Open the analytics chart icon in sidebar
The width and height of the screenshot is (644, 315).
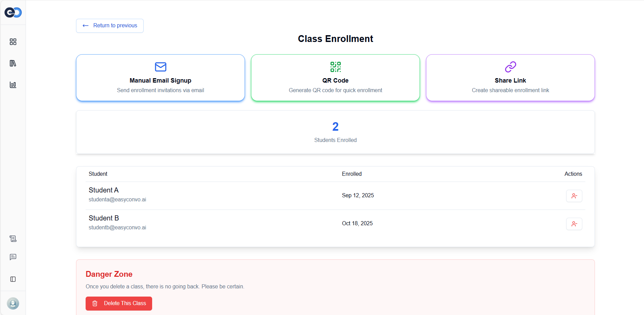click(x=13, y=85)
